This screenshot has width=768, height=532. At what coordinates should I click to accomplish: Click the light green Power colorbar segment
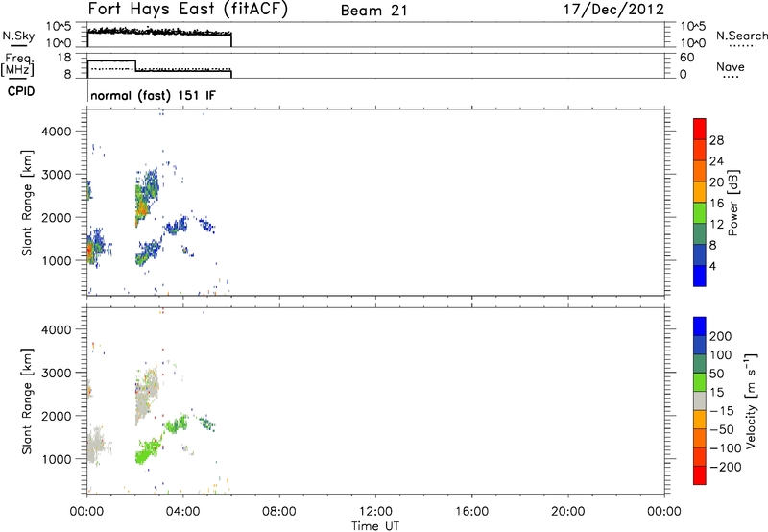click(x=700, y=212)
